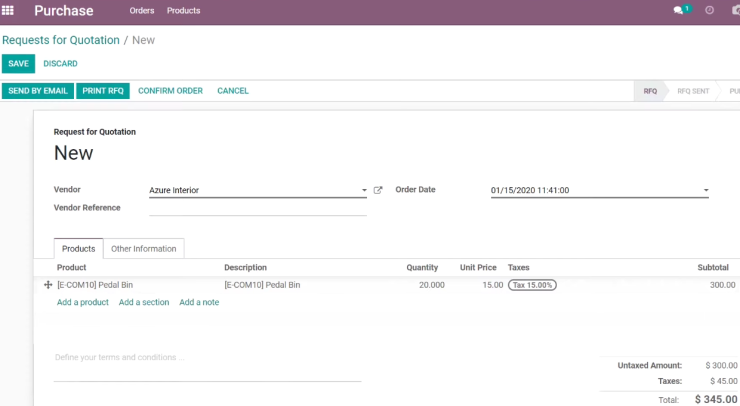
Task: Click Send by Email button
Action: (x=38, y=91)
